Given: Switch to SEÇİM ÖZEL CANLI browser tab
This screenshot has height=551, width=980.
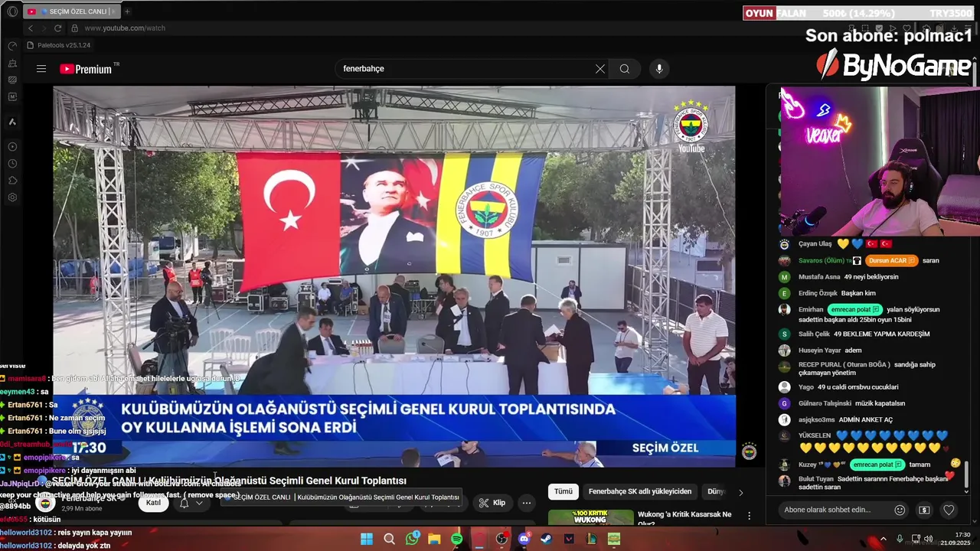Looking at the screenshot, I should 71,11.
